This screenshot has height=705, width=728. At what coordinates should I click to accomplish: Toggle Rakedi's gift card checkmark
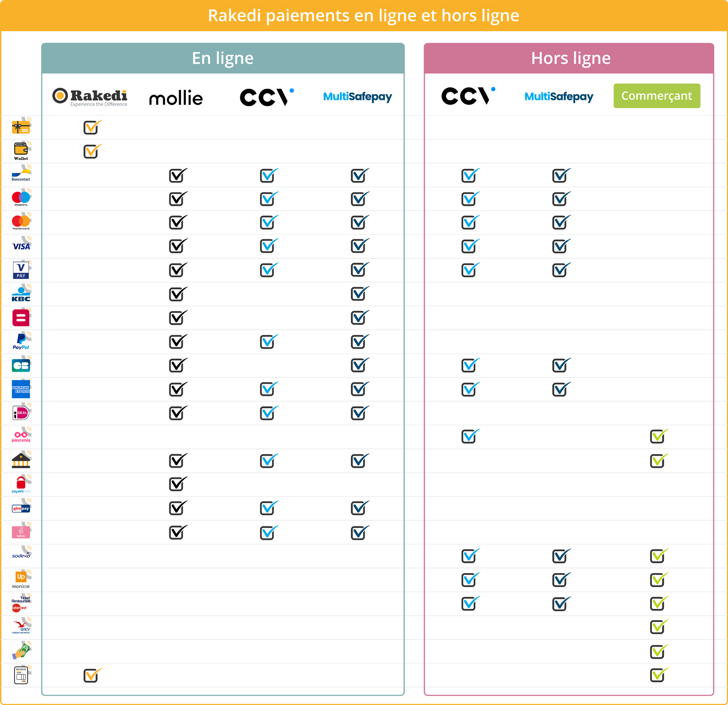pyautogui.click(x=90, y=127)
